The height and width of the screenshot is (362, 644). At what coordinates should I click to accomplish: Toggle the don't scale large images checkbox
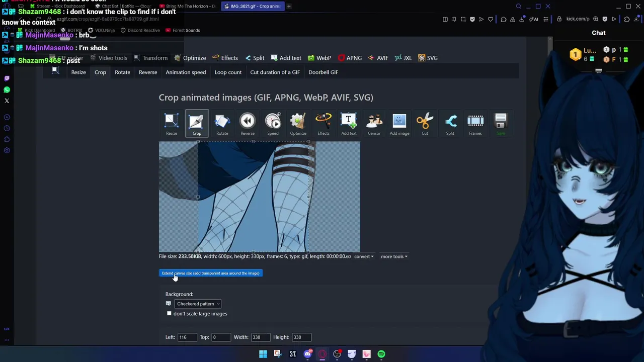(169, 313)
